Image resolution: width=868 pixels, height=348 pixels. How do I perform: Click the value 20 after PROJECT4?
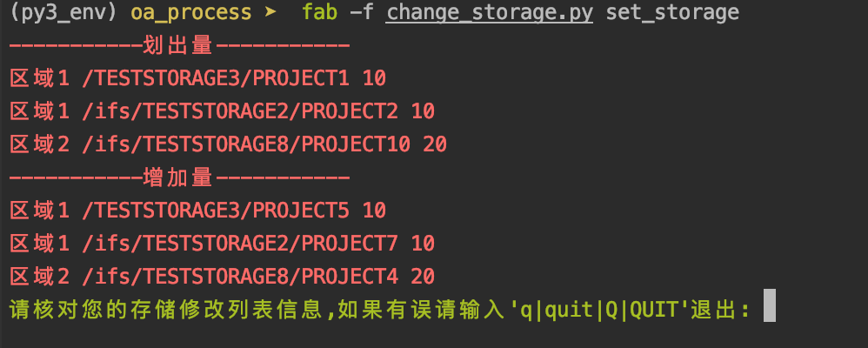tap(423, 277)
